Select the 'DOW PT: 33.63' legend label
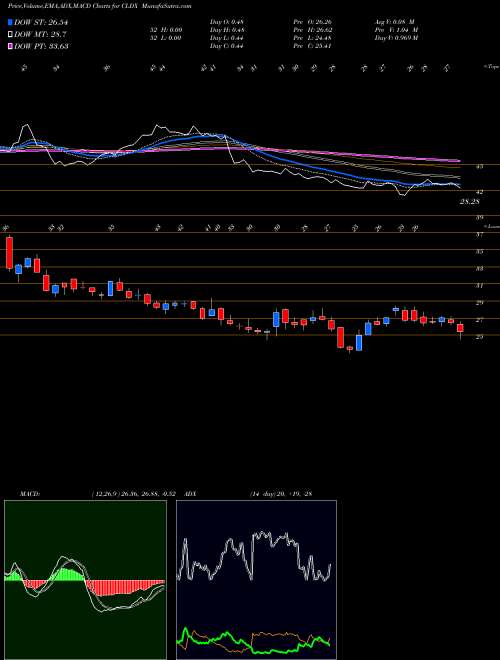 [x=41, y=47]
